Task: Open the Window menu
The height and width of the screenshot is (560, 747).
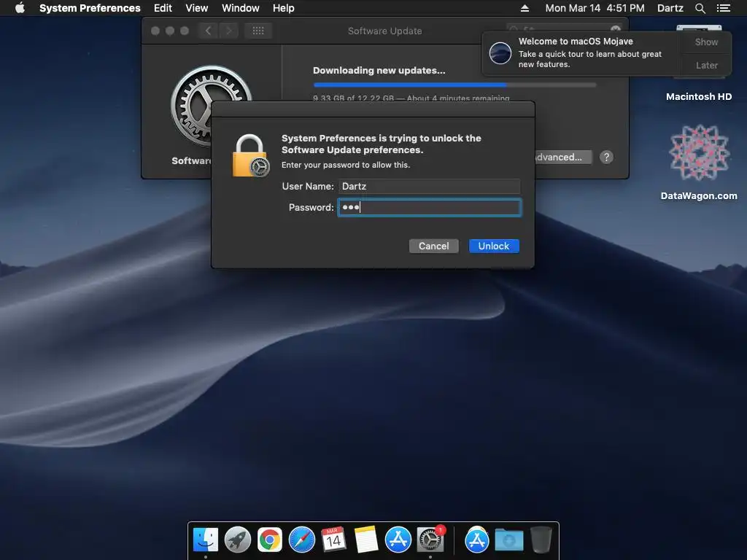Action: 241,8
